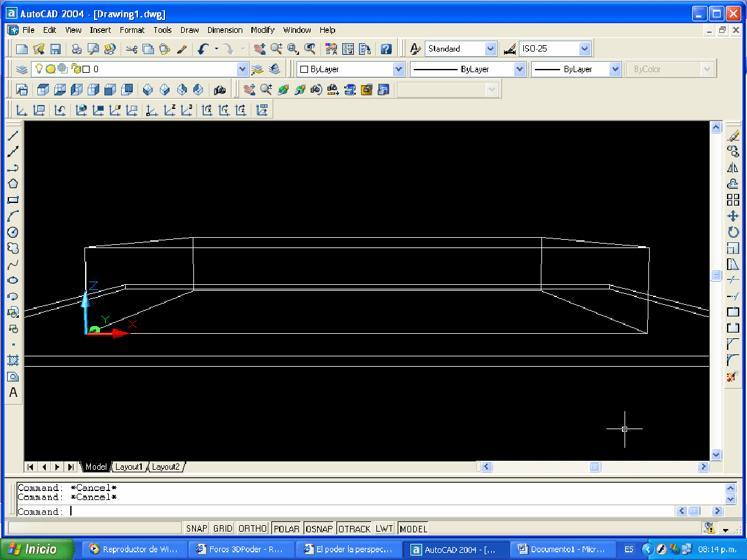
Task: Switch to Foros 3DPoder taskbar window
Action: (x=242, y=549)
